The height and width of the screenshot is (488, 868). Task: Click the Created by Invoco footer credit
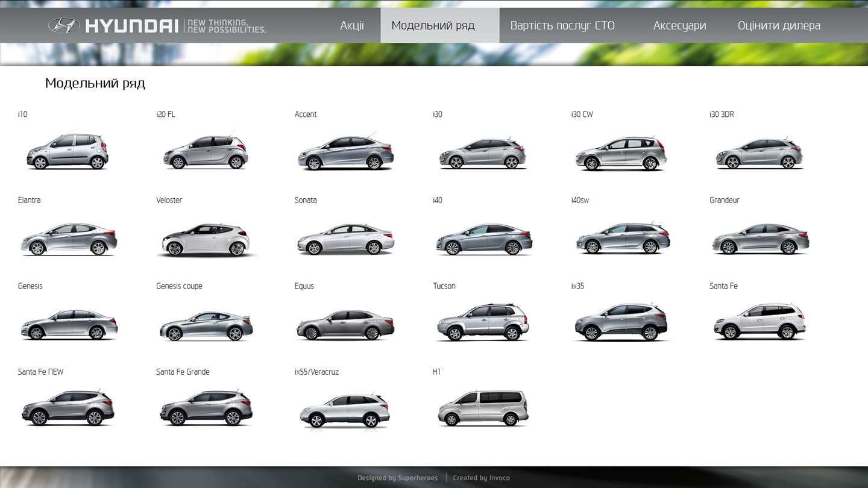(481, 478)
